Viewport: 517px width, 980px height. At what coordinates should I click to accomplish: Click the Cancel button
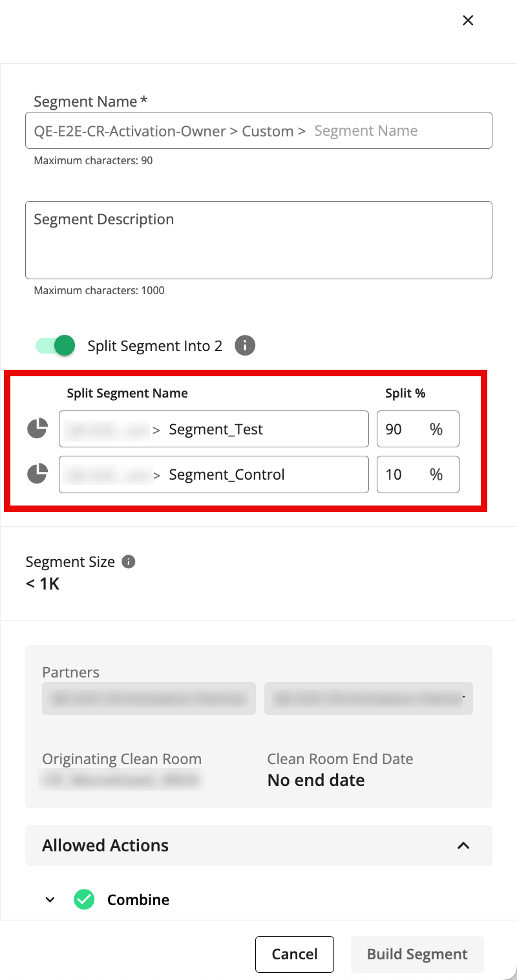tap(295, 954)
